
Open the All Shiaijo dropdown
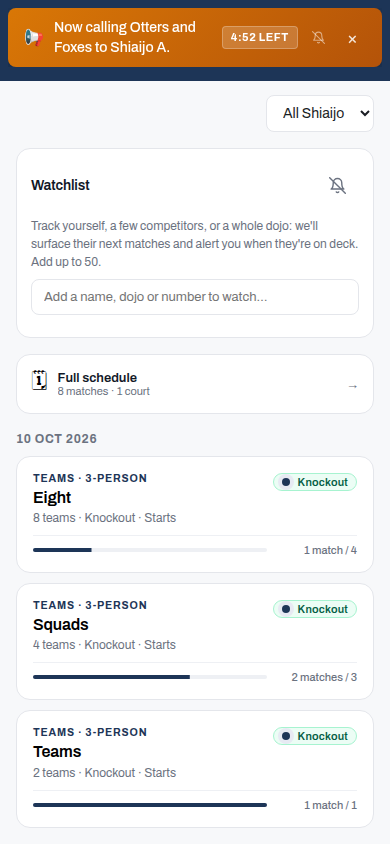320,114
